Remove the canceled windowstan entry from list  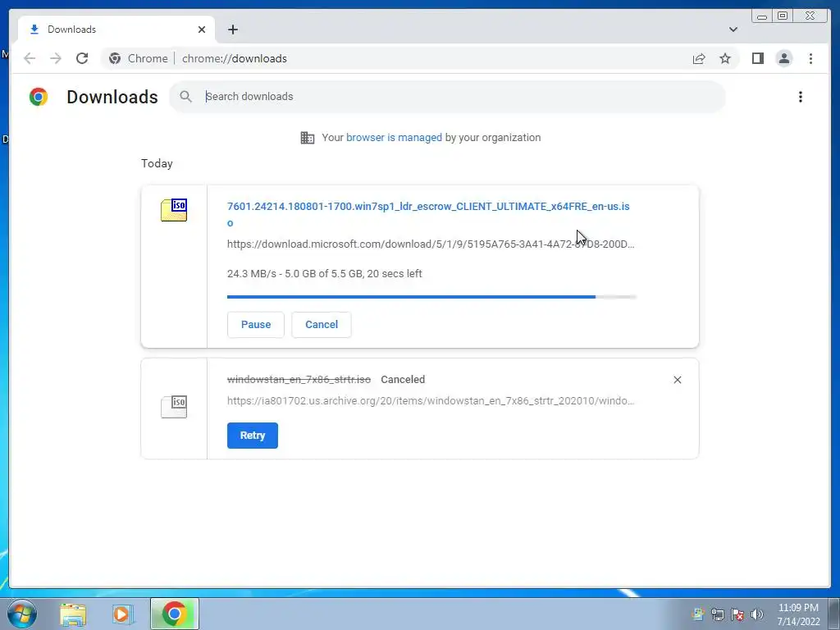[677, 380]
